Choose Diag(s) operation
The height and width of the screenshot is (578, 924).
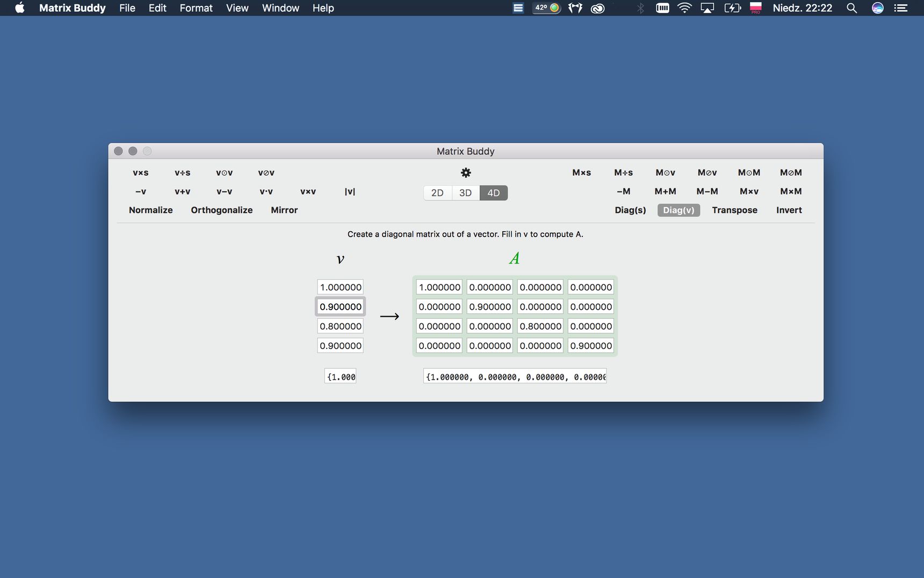(x=631, y=210)
